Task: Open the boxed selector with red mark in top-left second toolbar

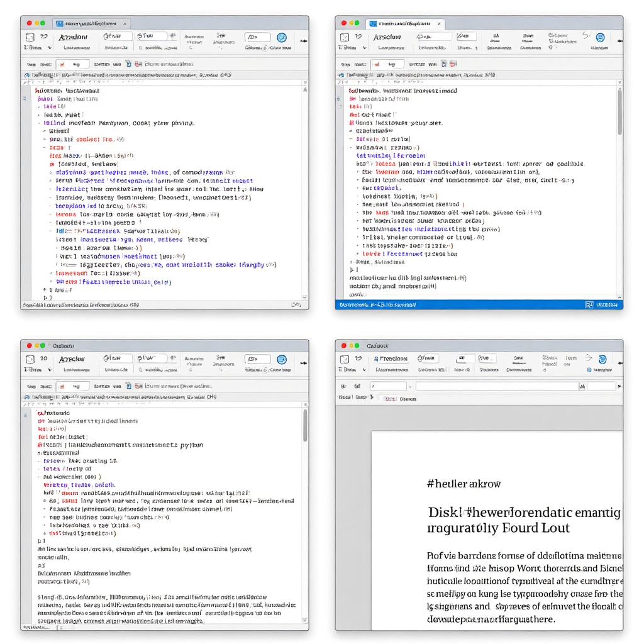Action: pyautogui.click(x=72, y=64)
